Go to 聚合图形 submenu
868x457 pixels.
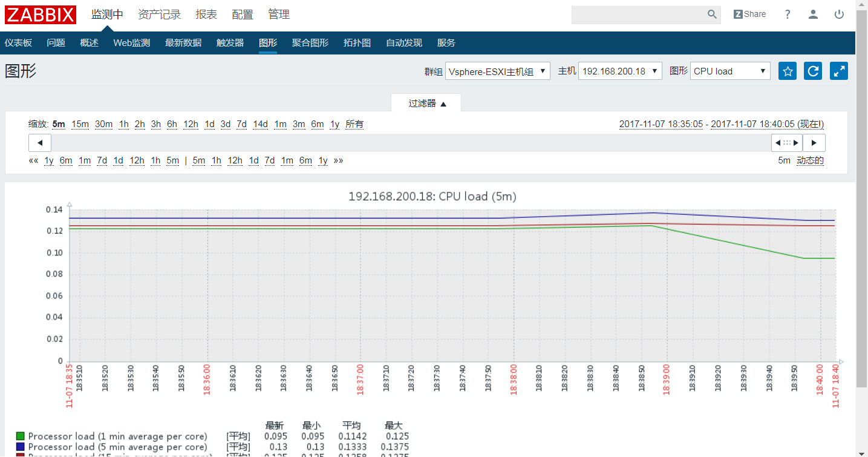[310, 43]
